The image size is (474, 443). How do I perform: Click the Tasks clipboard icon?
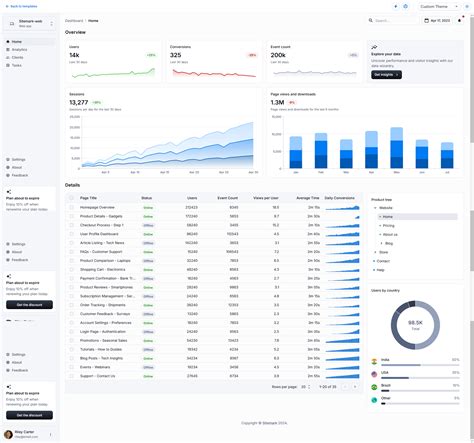coord(8,65)
